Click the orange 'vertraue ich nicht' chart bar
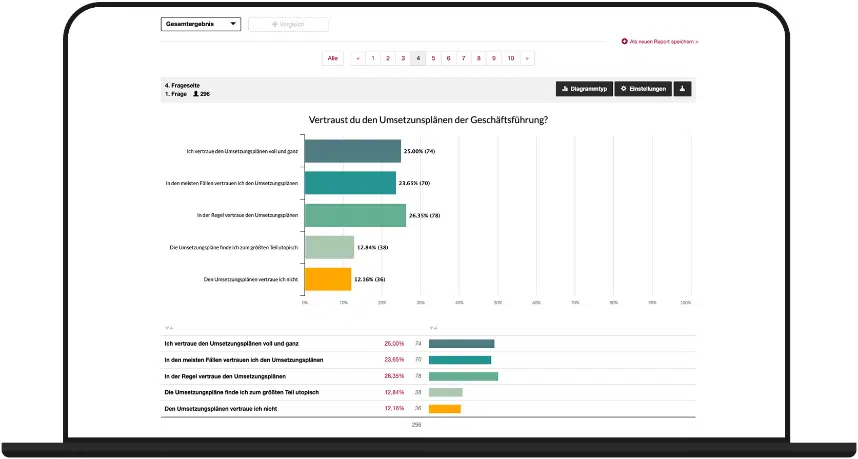This screenshot has width=858, height=459. coord(327,279)
